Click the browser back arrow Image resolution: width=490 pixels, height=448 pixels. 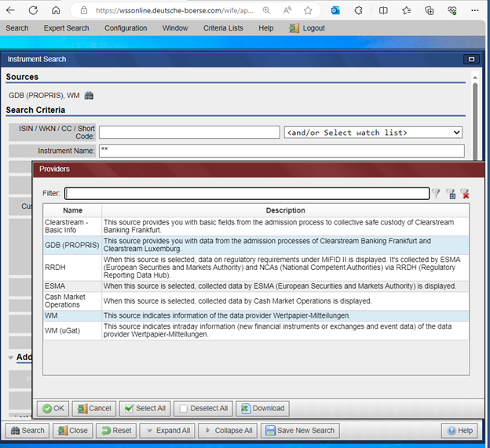10,10
